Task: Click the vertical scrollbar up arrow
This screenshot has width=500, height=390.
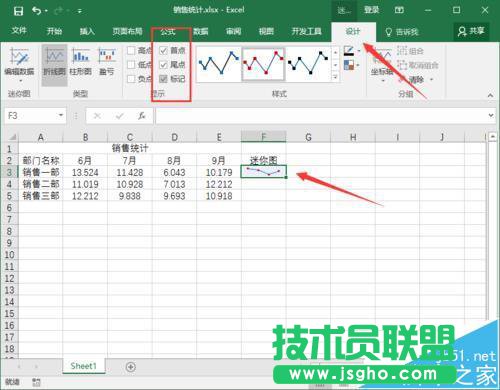Action: [493, 137]
